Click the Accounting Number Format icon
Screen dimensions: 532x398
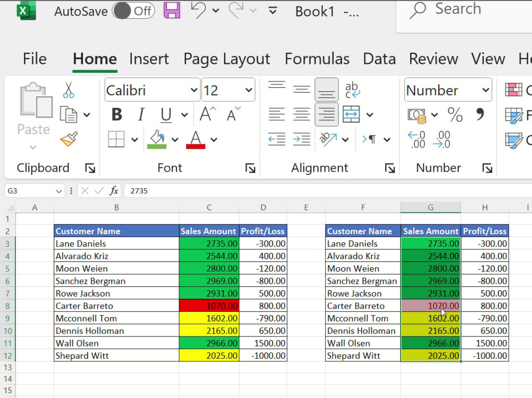pyautogui.click(x=418, y=114)
